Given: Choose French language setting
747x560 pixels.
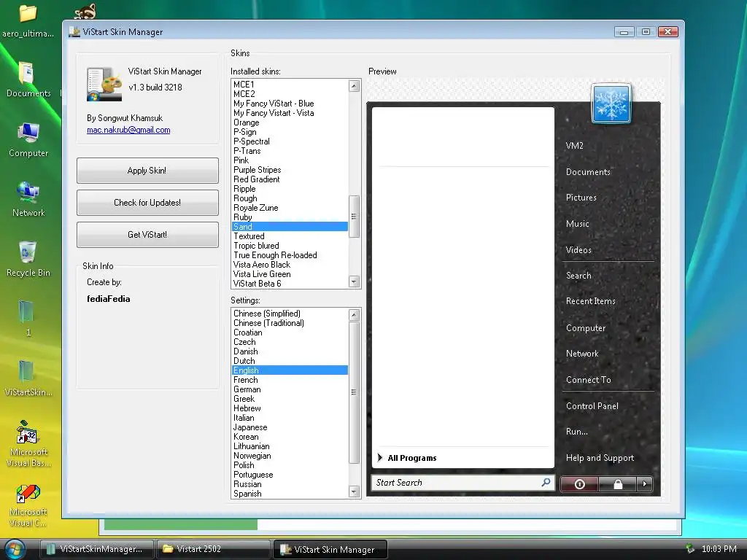Looking at the screenshot, I should (x=290, y=379).
